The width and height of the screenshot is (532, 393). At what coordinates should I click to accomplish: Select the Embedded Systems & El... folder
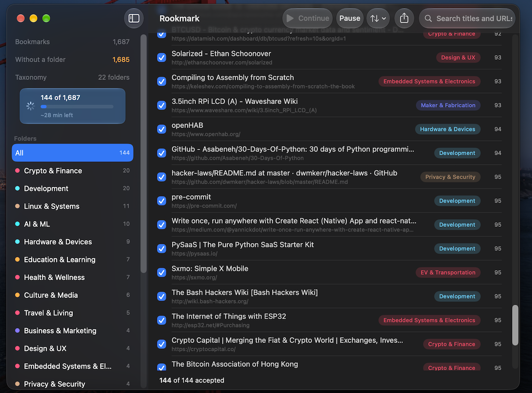73,366
